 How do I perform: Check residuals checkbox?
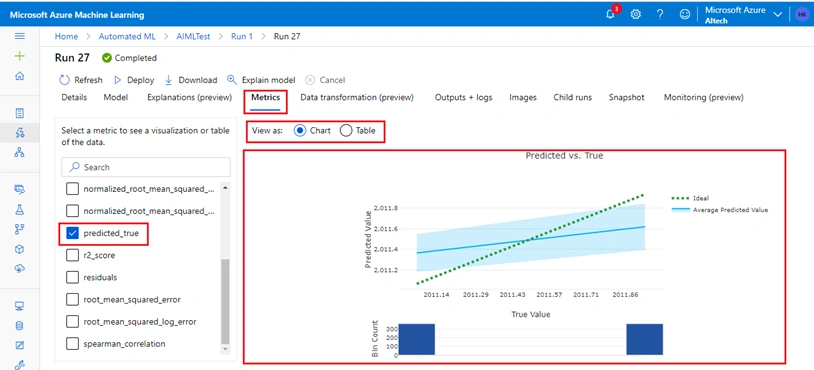(x=73, y=278)
